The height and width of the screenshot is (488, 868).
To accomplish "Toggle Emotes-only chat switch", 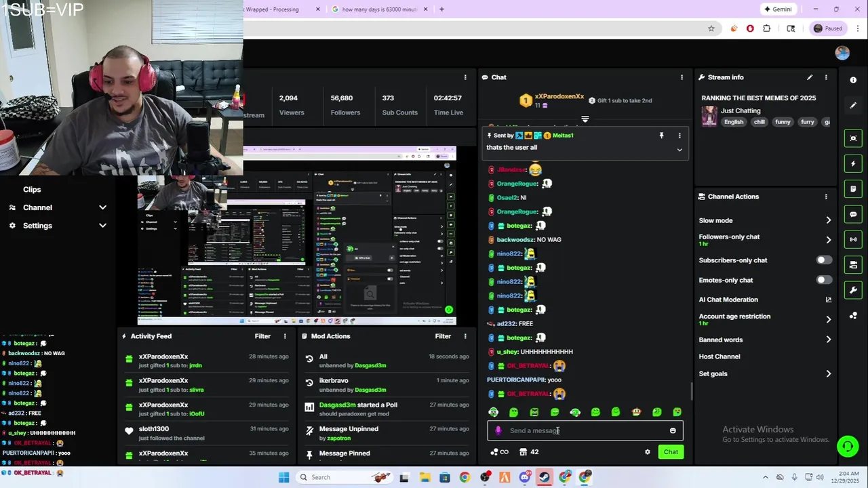I will pyautogui.click(x=823, y=280).
